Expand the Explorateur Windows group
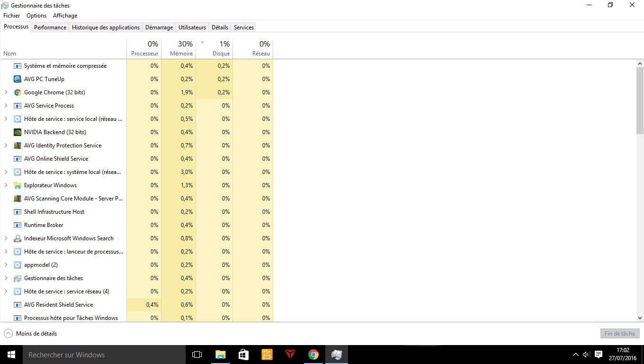The width and height of the screenshot is (644, 364). [x=6, y=185]
